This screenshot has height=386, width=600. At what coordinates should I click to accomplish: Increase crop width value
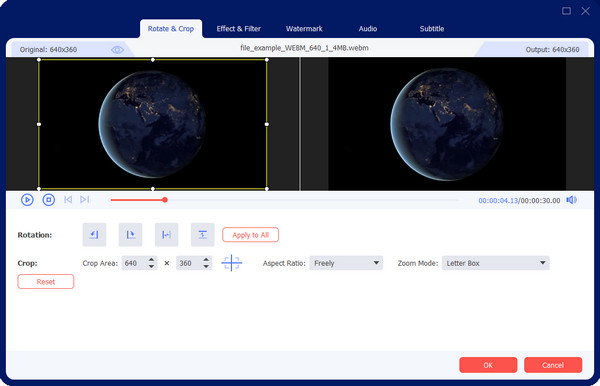point(152,260)
